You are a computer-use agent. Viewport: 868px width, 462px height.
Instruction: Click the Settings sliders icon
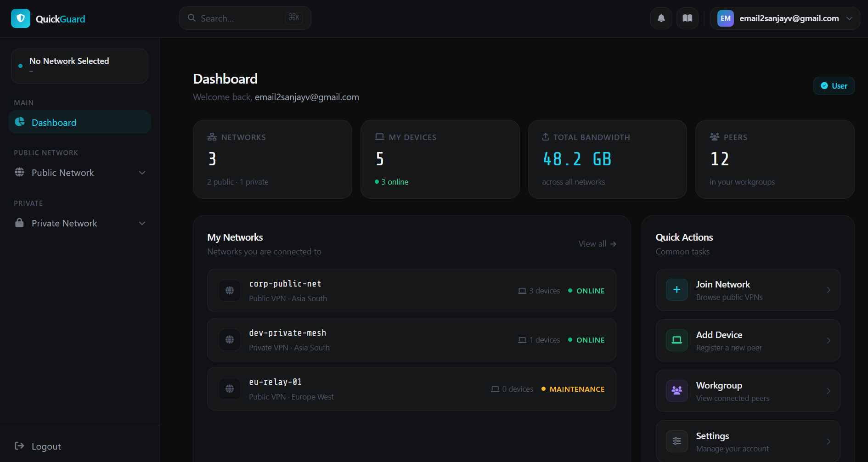pos(677,441)
